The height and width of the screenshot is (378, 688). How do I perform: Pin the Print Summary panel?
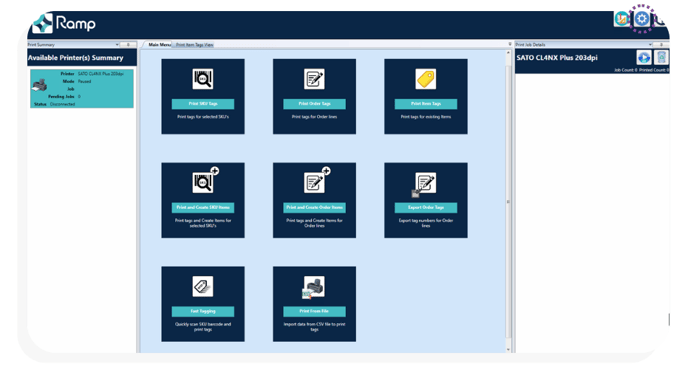[x=128, y=44]
